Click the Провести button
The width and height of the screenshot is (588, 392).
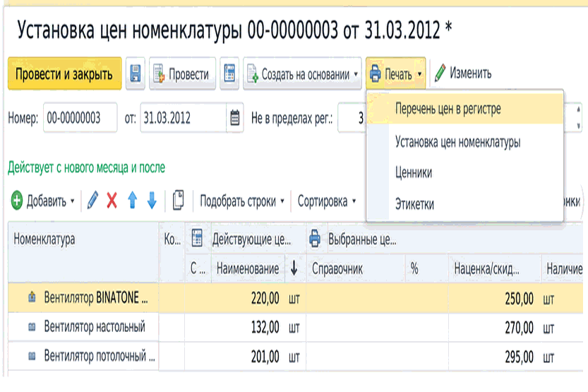(182, 74)
